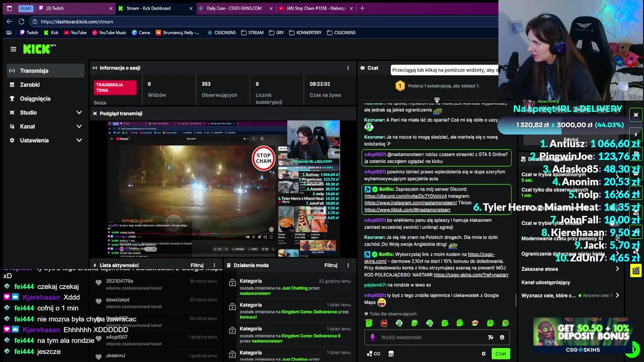
Task: Open a new browser tab
Action: pyautogui.click(x=362, y=8)
